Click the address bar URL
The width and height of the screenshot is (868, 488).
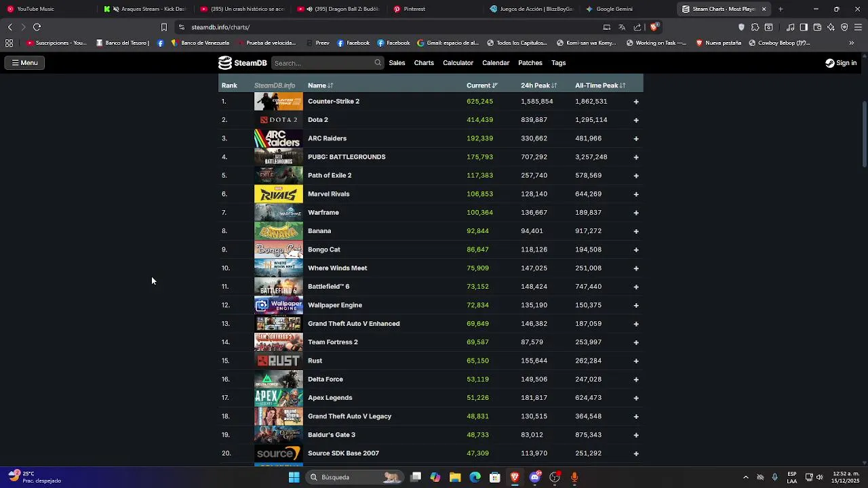(x=220, y=27)
